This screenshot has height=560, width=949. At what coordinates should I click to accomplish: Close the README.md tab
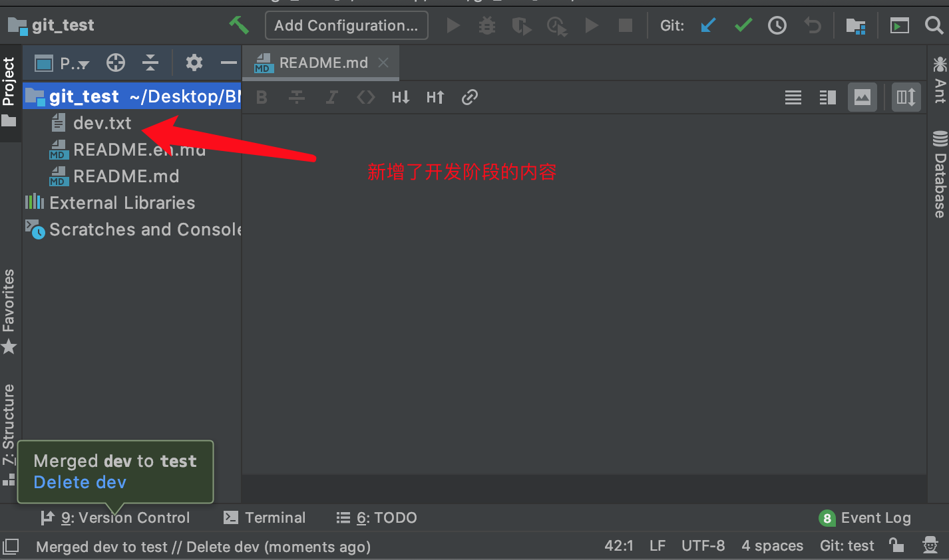[x=383, y=63]
